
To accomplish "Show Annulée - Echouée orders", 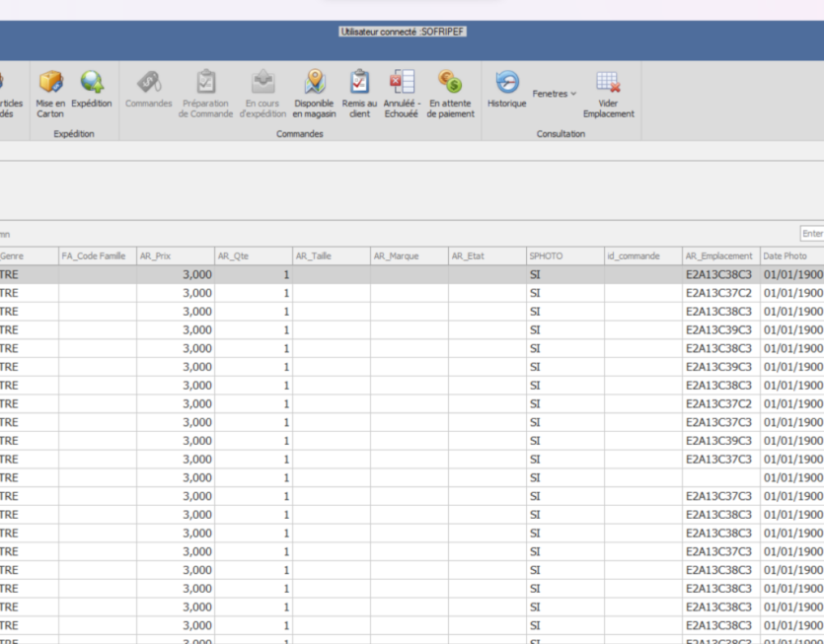I will (402, 83).
